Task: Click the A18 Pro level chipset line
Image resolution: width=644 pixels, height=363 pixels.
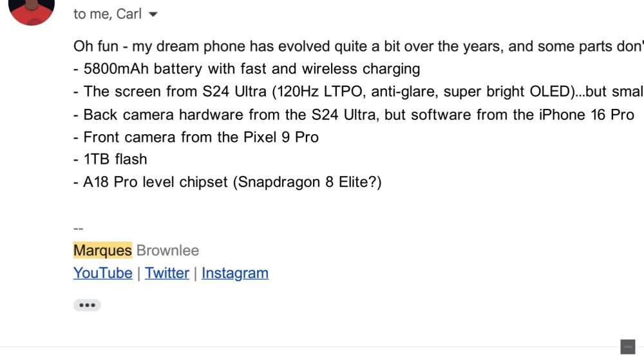Action: click(x=227, y=182)
